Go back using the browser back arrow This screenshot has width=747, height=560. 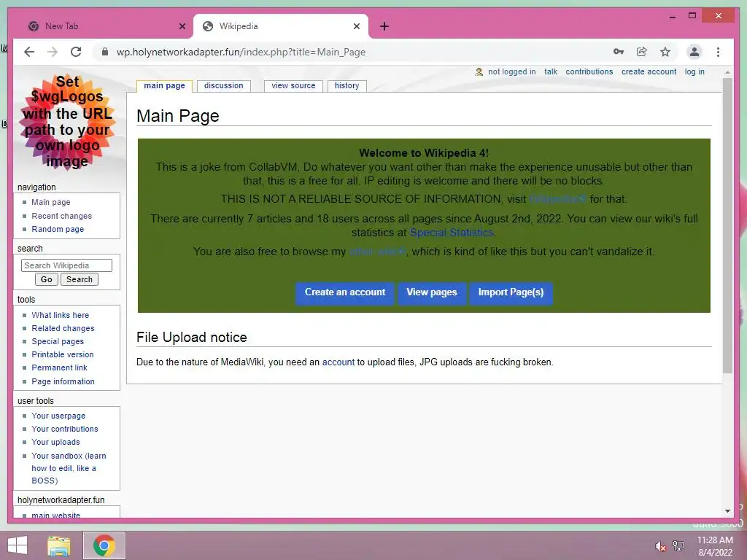pyautogui.click(x=29, y=52)
